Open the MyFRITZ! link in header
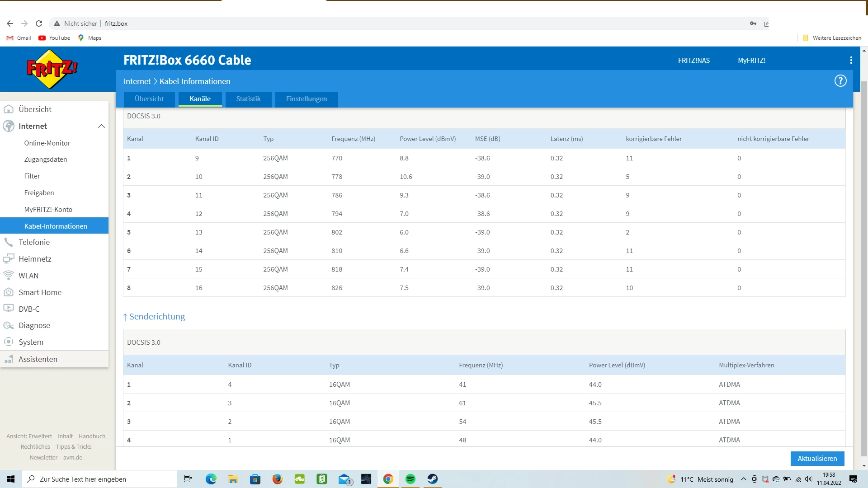Image resolution: width=868 pixels, height=488 pixels. click(x=751, y=61)
